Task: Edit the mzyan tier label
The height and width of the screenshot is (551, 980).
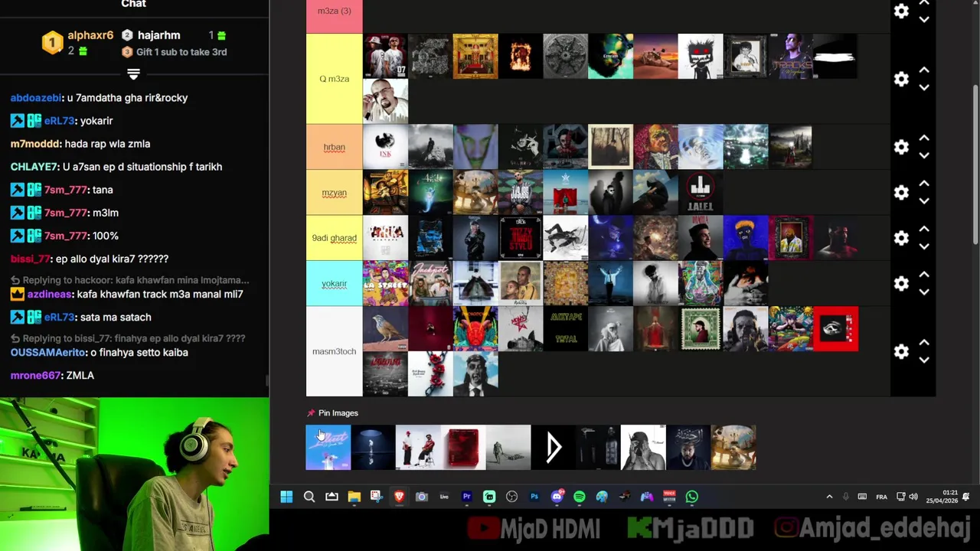Action: 334,193
